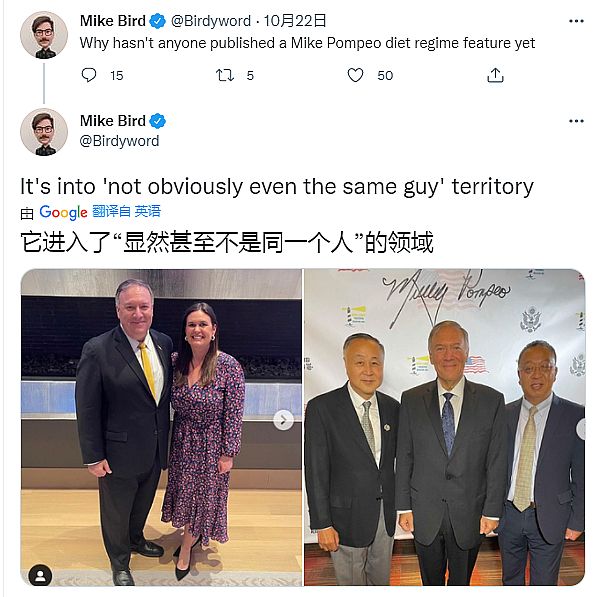
Task: Like the first tweet via heart icon
Action: click(x=355, y=75)
